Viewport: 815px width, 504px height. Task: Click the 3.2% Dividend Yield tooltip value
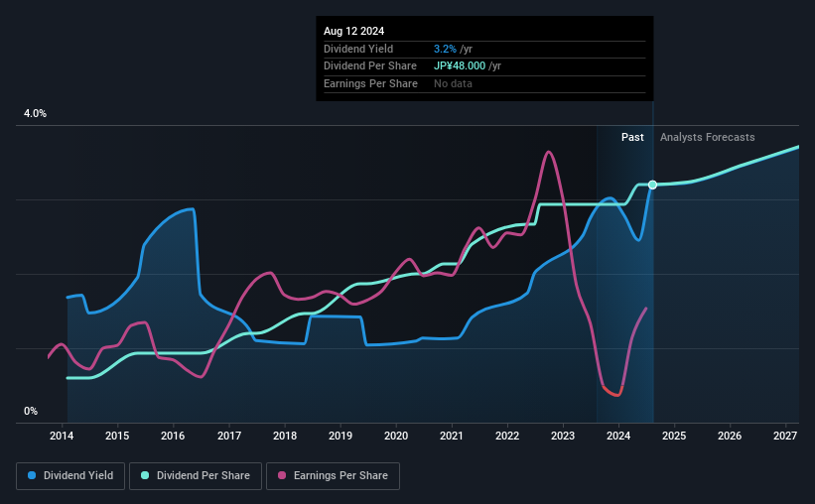(x=445, y=49)
